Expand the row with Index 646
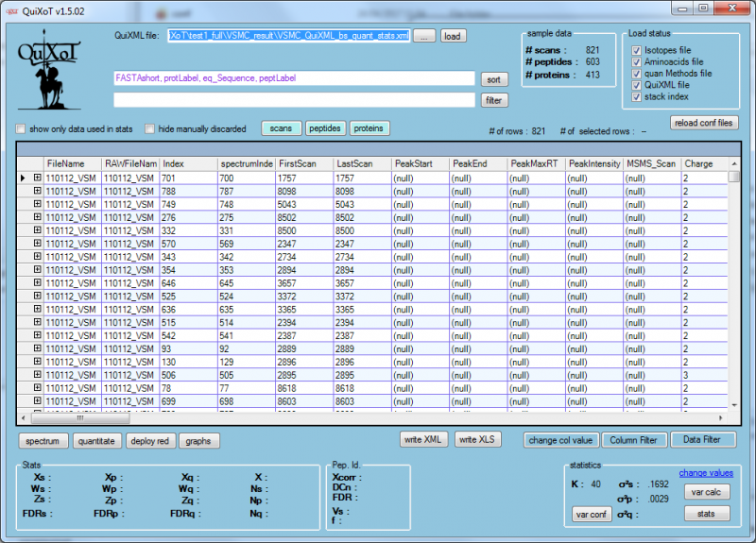The image size is (756, 543). pos(37,282)
